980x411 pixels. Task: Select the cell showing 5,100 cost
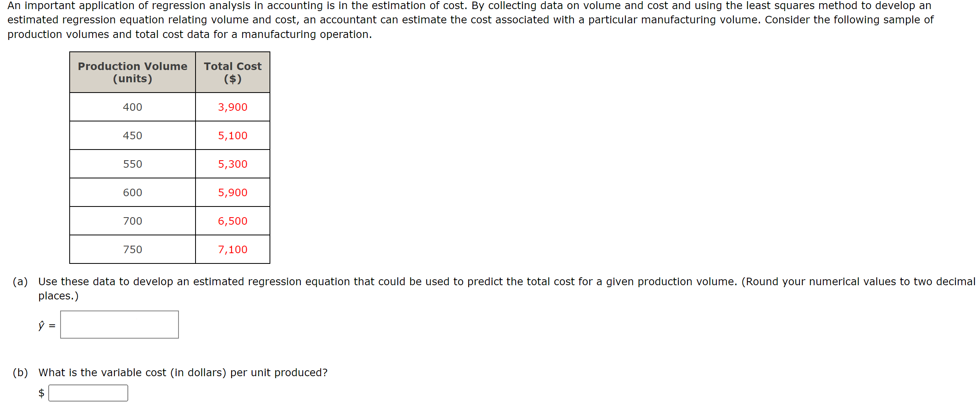coord(232,135)
